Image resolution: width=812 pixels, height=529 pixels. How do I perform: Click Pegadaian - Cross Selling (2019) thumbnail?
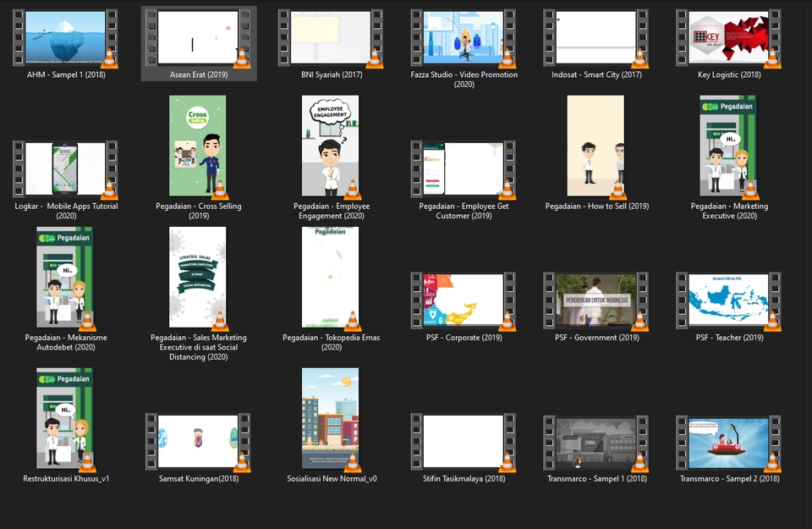coord(198,146)
